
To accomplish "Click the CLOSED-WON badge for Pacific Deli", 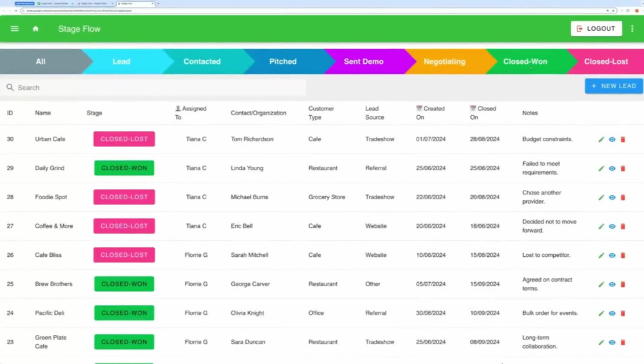I will click(124, 312).
